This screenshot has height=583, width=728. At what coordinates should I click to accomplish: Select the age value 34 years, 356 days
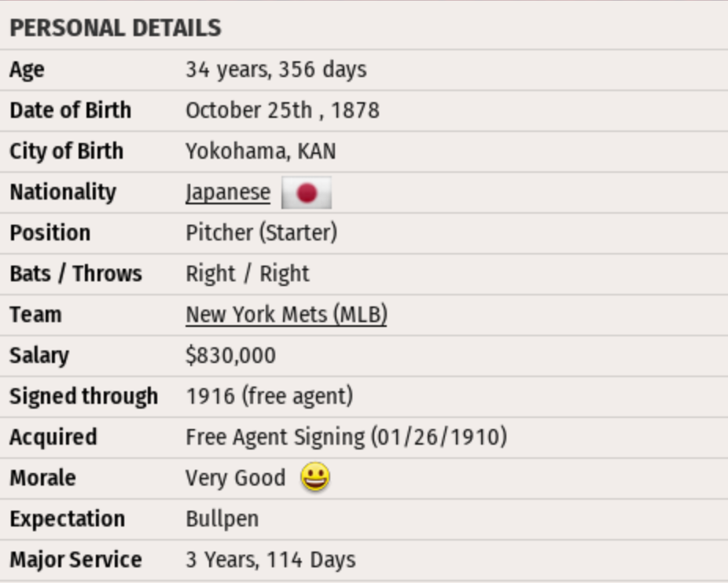[x=276, y=70]
